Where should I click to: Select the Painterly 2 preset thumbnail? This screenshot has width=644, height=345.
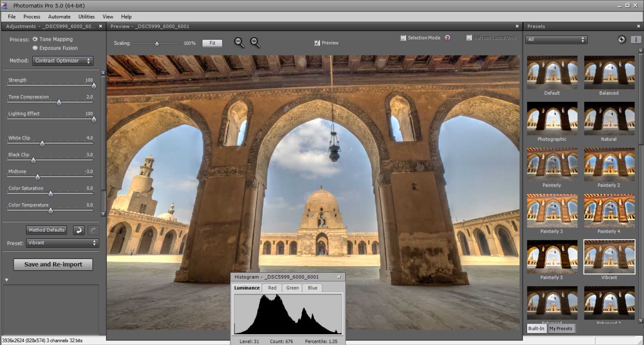click(x=609, y=165)
